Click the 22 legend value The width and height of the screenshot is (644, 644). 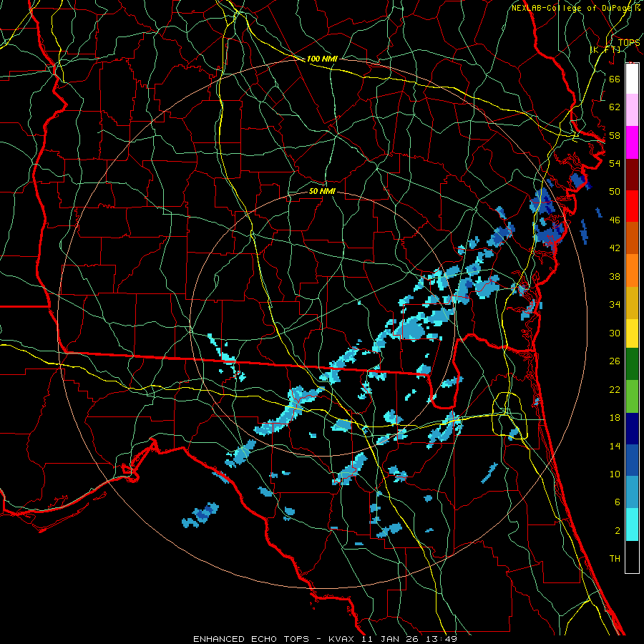click(x=615, y=389)
